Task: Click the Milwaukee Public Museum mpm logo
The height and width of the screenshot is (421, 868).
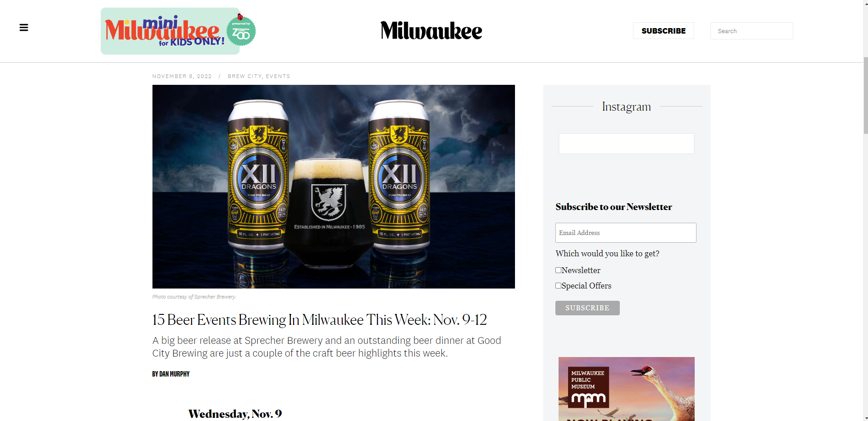Action: point(588,387)
